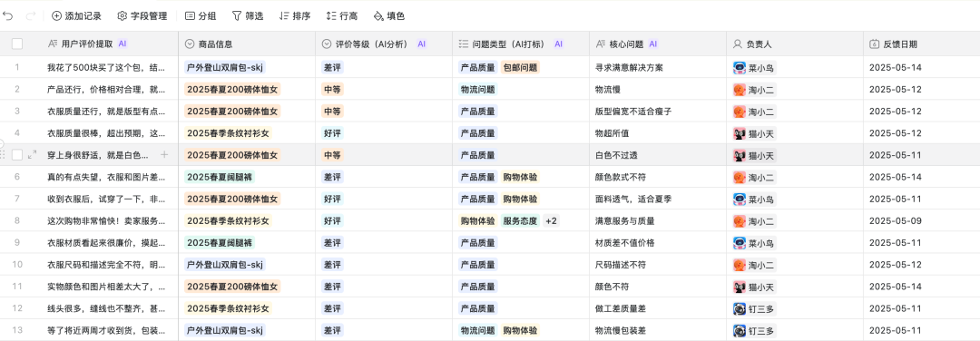This screenshot has height=341, width=980.
Task: Click 购物体验 tag in row 6
Action: point(521,177)
